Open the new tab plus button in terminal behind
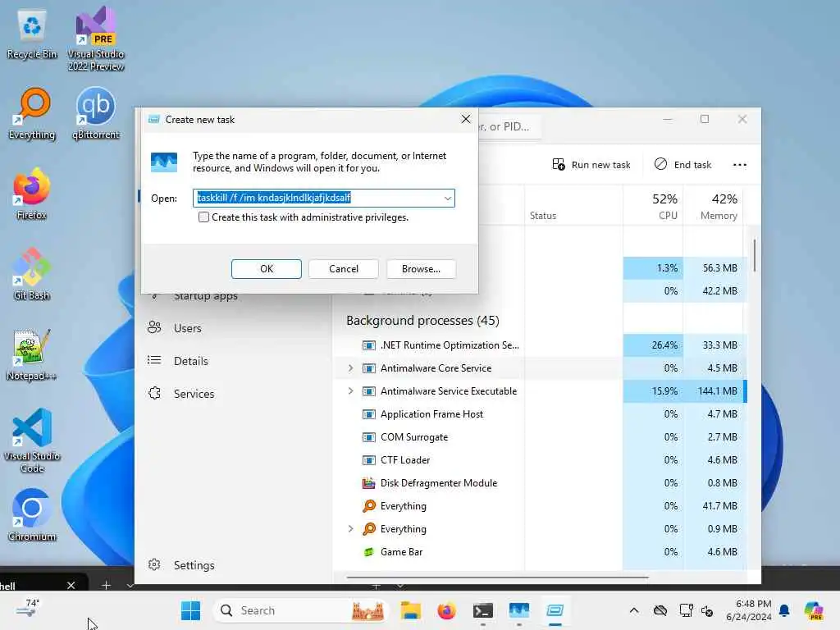 106,585
